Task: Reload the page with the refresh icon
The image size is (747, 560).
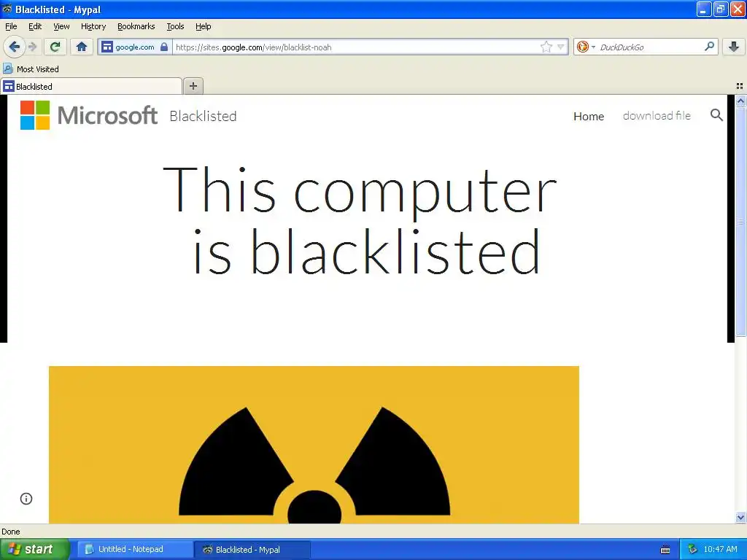Action: 55,47
